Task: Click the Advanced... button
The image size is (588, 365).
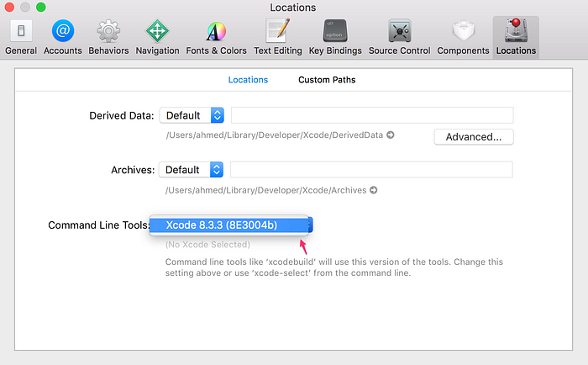Action: tap(474, 137)
